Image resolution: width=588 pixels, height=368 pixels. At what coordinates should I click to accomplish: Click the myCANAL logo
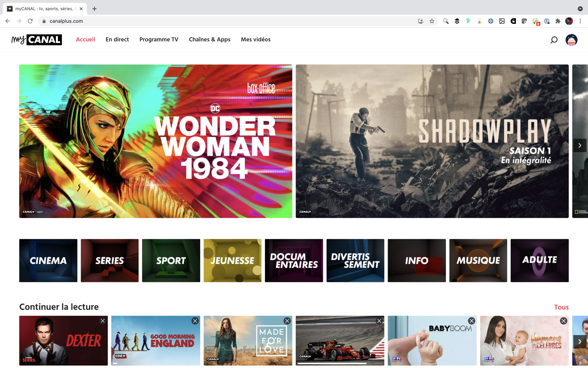[37, 40]
